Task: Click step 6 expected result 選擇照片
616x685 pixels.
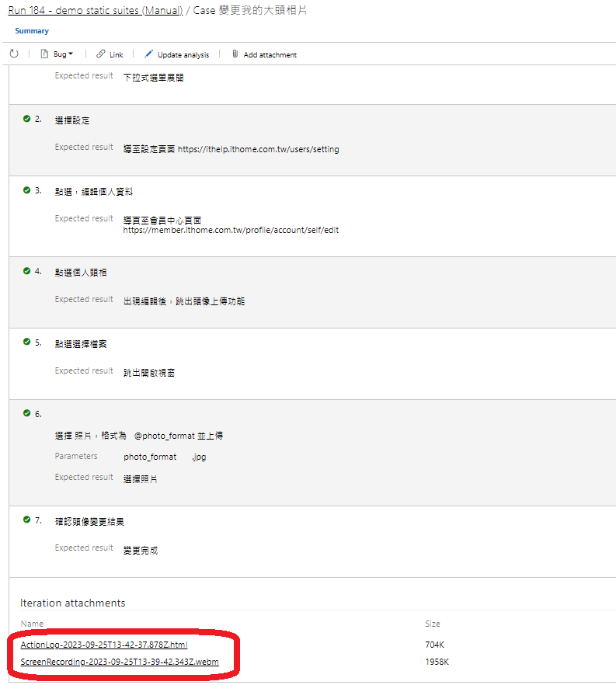Action: [141, 478]
